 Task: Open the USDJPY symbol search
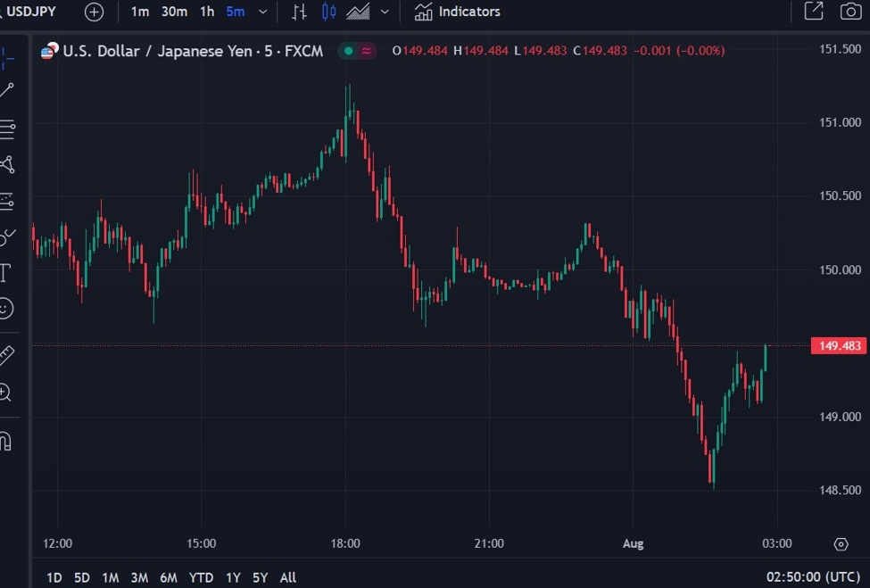[31, 12]
